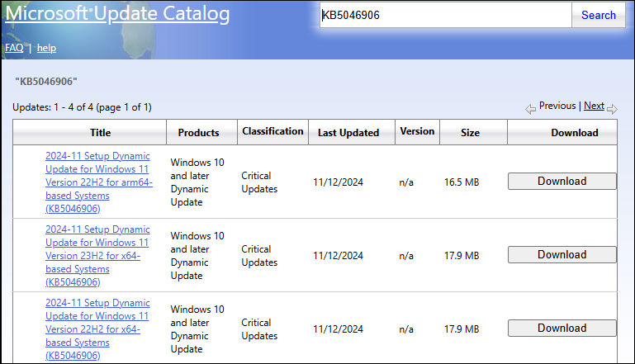635x364 pixels.
Task: Open the FAQ link
Action: pos(14,48)
